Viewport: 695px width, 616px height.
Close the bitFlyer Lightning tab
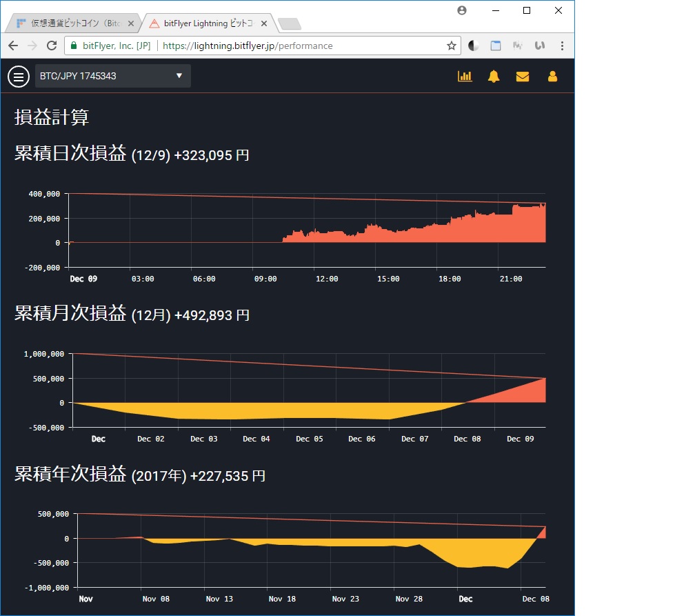coord(264,23)
